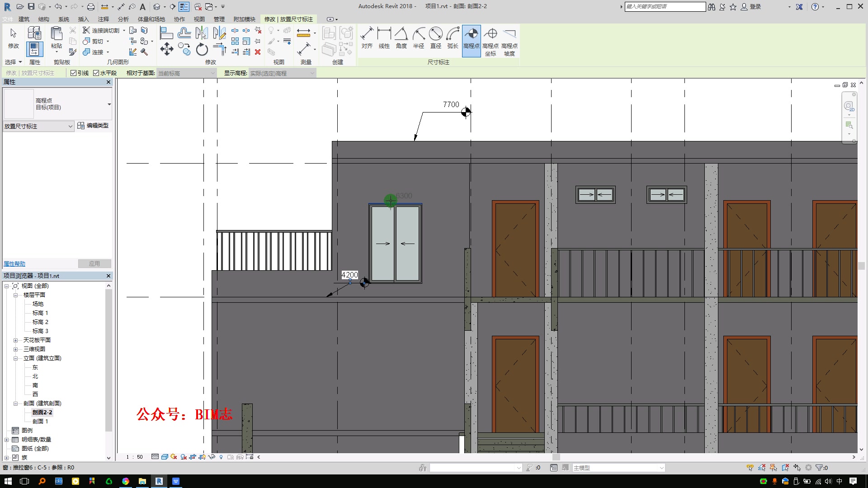
Task: Toggle the Shoulder (水平段) checkbox
Action: click(96, 73)
